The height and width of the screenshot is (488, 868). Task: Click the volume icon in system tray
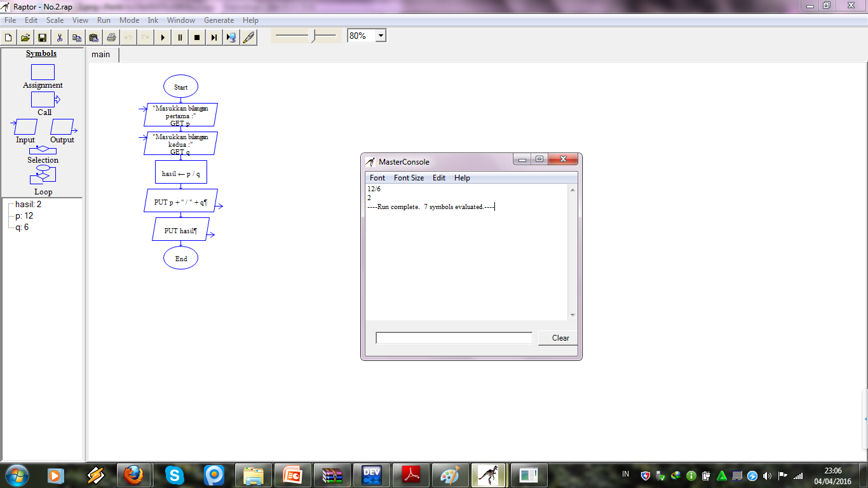tap(767, 475)
